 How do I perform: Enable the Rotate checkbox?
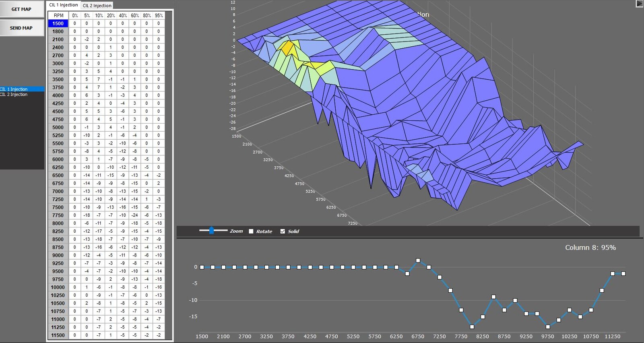(x=251, y=231)
